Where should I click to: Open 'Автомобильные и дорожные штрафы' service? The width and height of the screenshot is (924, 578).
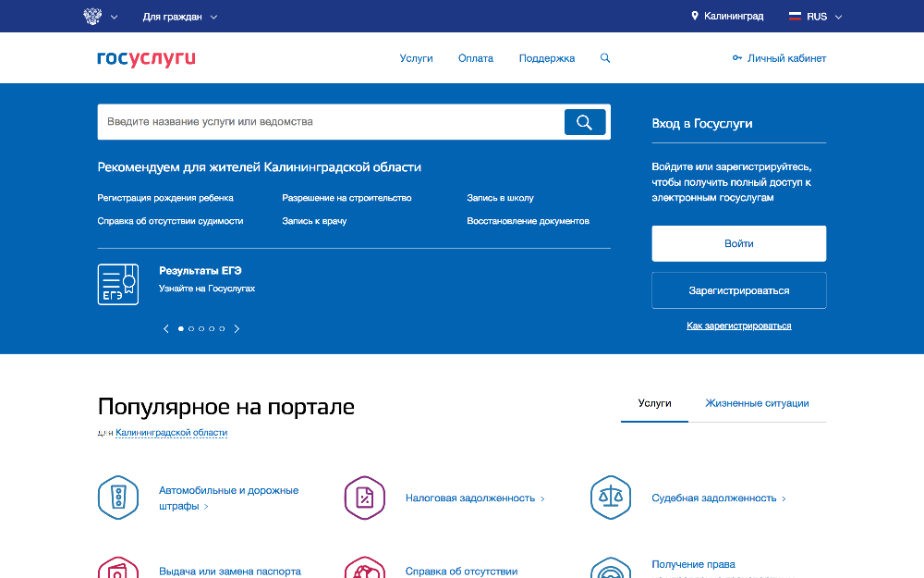(x=228, y=498)
